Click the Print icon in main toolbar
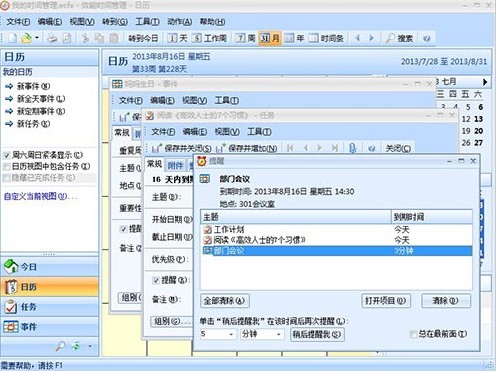Image resolution: width=501 pixels, height=371 pixels. point(52,38)
